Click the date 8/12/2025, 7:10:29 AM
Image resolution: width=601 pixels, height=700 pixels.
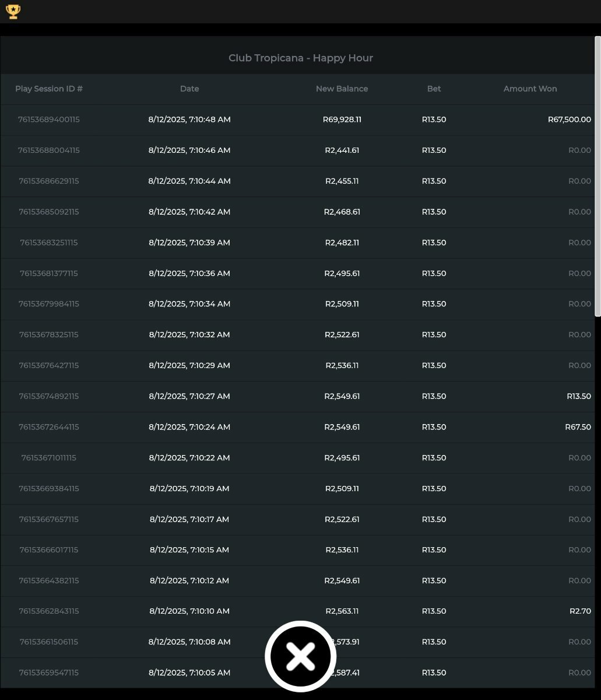189,366
